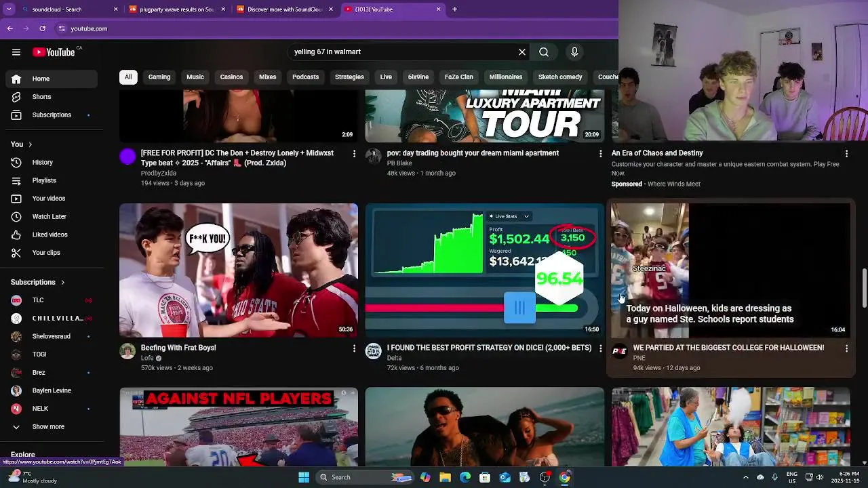Open Subscriptions feed in sidebar
The height and width of the screenshot is (488, 868).
pyautogui.click(x=52, y=115)
